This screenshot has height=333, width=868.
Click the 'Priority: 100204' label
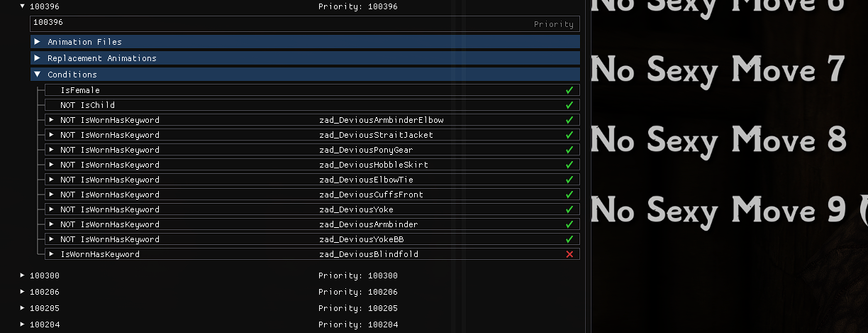[x=358, y=324]
